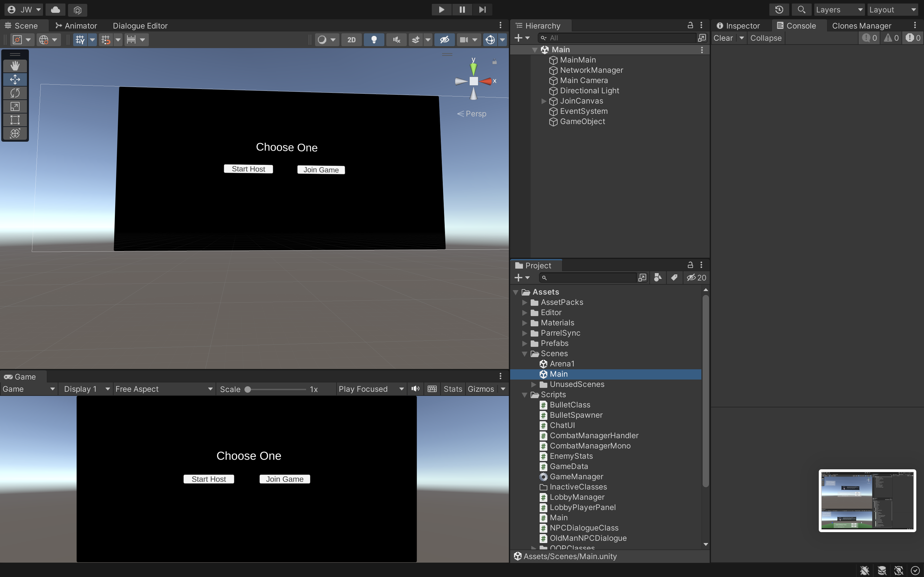Viewport: 924px width, 577px height.
Task: Select the Scale tool
Action: (15, 106)
